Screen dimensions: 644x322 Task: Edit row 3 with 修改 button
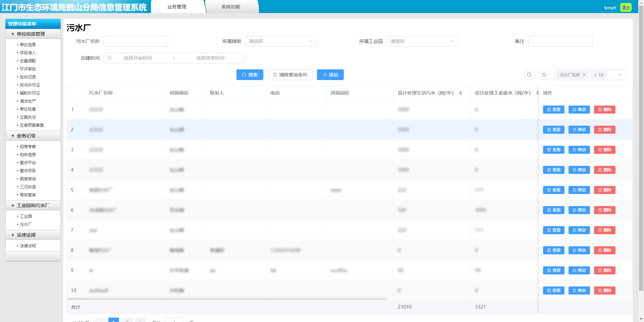(x=579, y=150)
